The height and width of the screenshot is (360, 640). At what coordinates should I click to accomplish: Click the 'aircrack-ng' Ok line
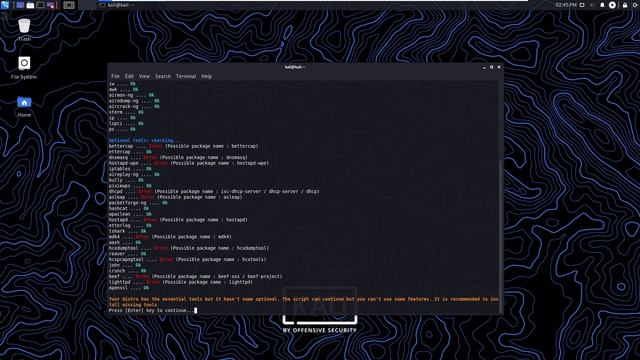click(134, 106)
